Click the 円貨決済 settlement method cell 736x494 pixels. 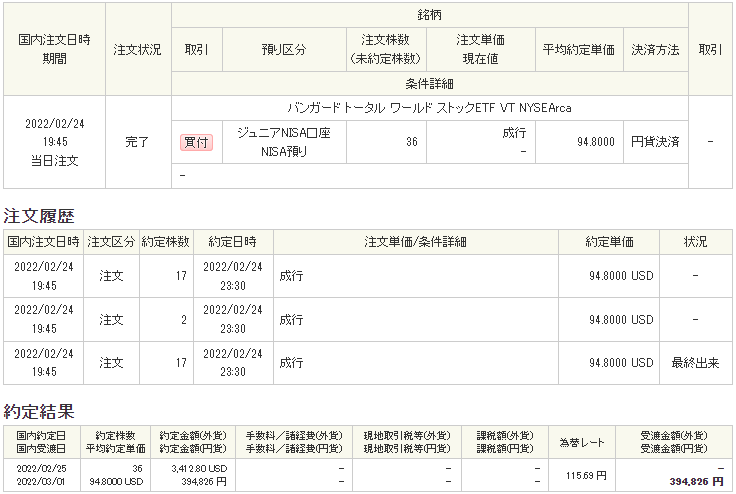655,142
